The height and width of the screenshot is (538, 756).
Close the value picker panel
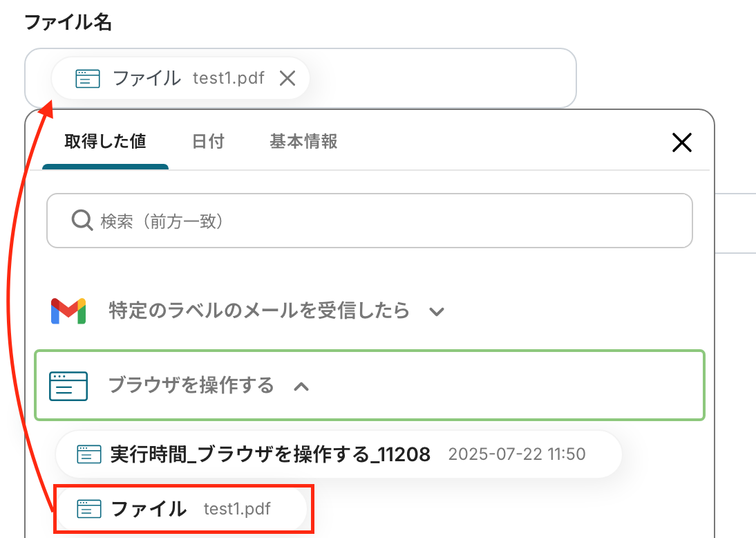[681, 142]
